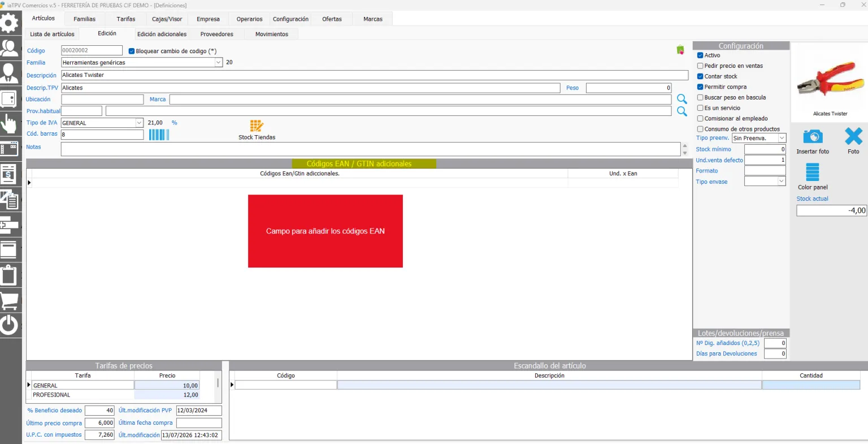Open the Tipo de IVA dropdown

coord(140,123)
